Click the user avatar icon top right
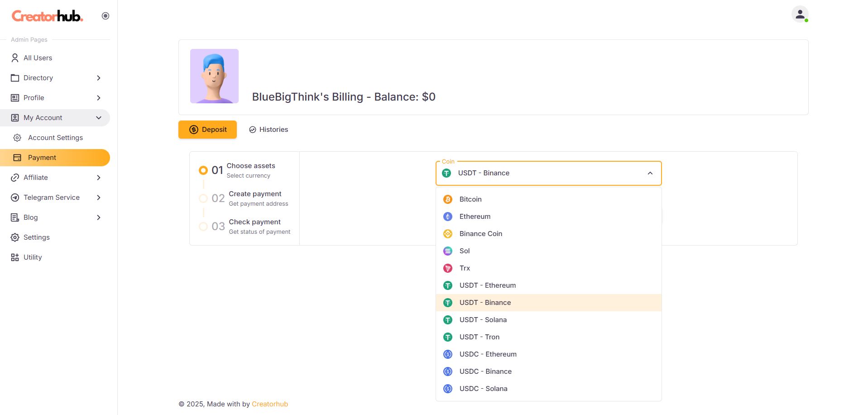The height and width of the screenshot is (415, 868). point(800,14)
